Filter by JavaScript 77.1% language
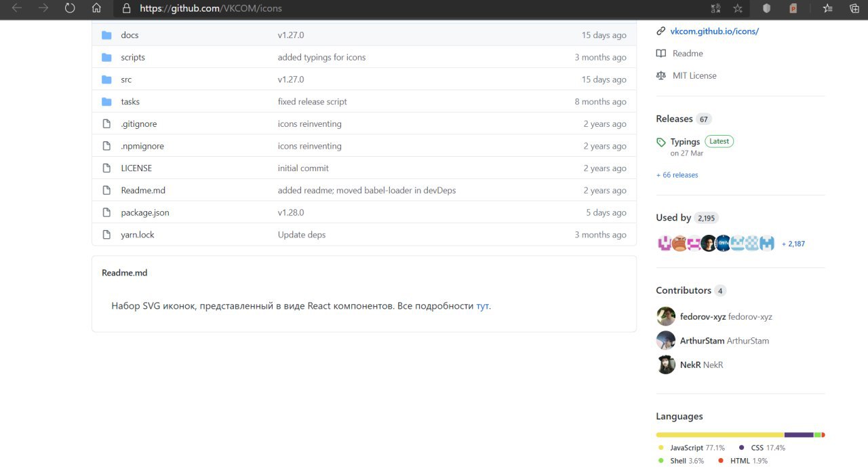Image resolution: width=868 pixels, height=473 pixels. click(x=692, y=448)
